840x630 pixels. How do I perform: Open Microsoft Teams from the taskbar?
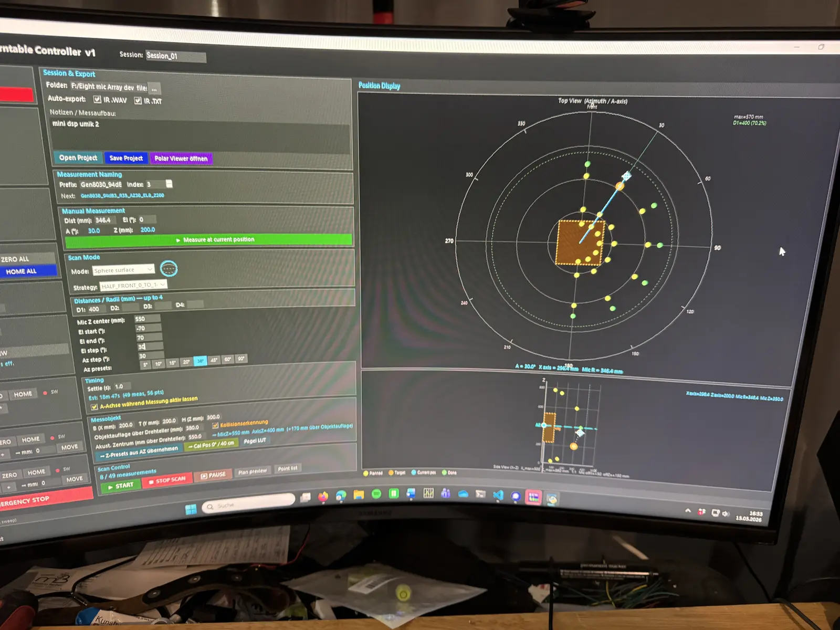pyautogui.click(x=446, y=493)
